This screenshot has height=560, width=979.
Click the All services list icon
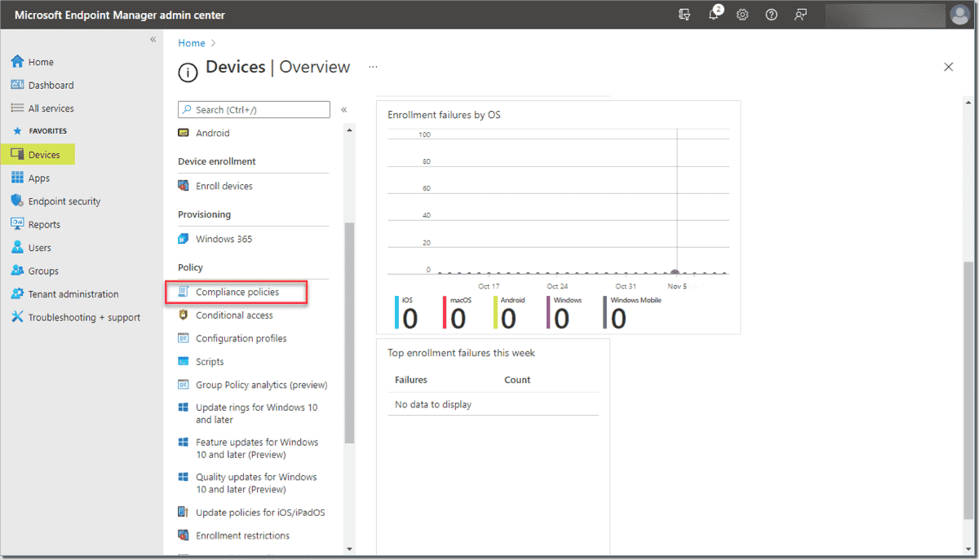[17, 108]
